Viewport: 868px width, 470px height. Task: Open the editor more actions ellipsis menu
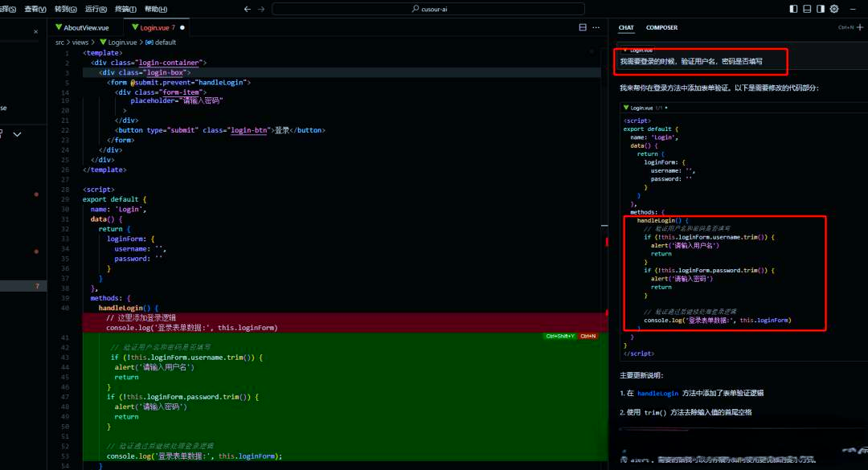tap(596, 27)
